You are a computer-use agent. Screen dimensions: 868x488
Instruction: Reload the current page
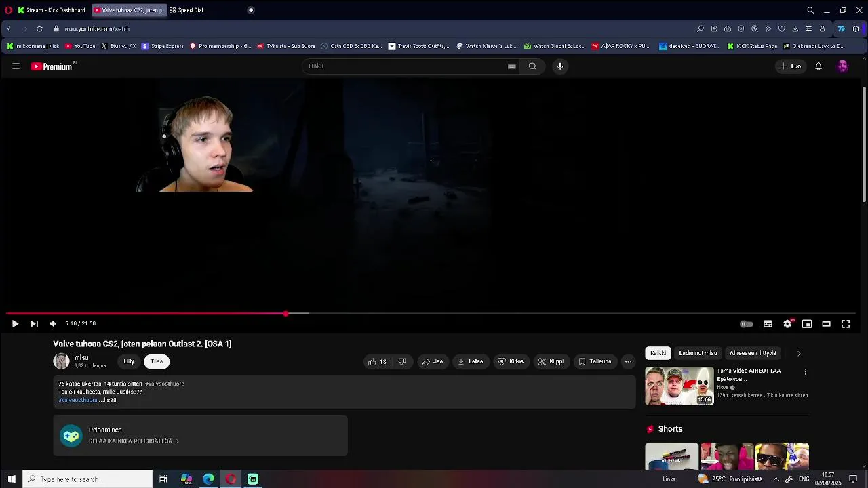click(39, 29)
